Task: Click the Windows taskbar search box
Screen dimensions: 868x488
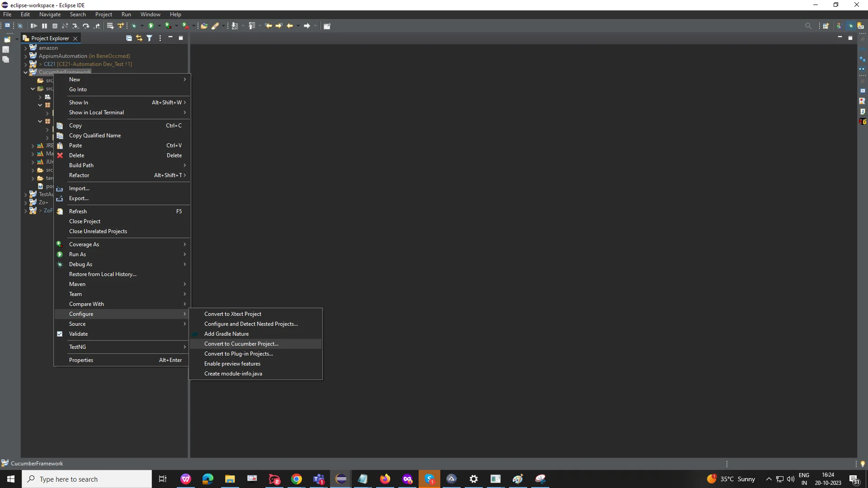Action: (x=87, y=479)
